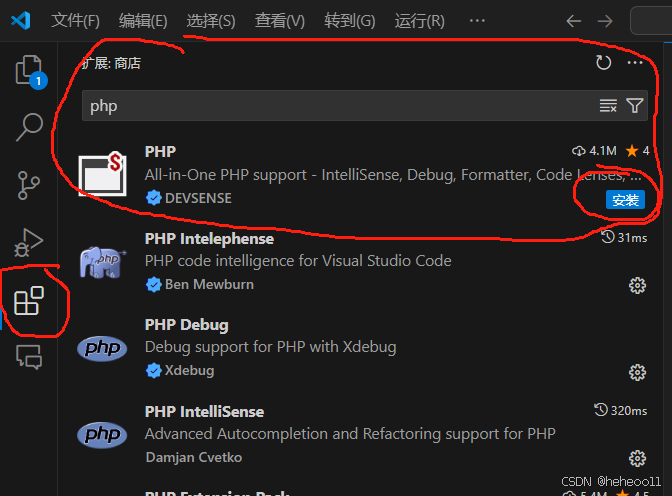
Task: Click Advanced Autocompletion description text
Action: [x=350, y=434]
